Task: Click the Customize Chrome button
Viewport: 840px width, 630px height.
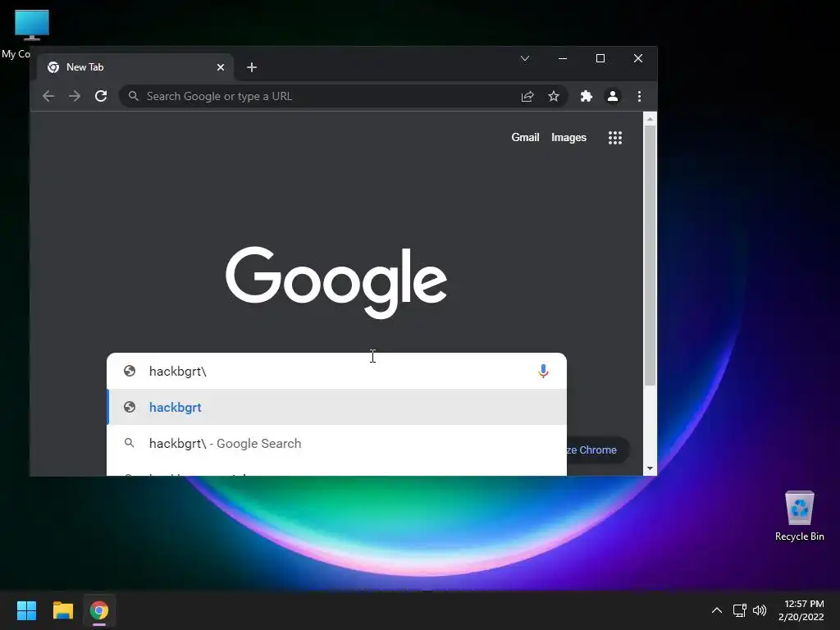Action: tap(597, 450)
